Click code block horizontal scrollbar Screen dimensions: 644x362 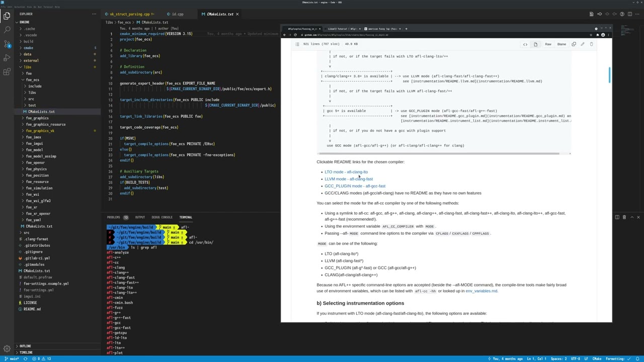tap(438, 153)
